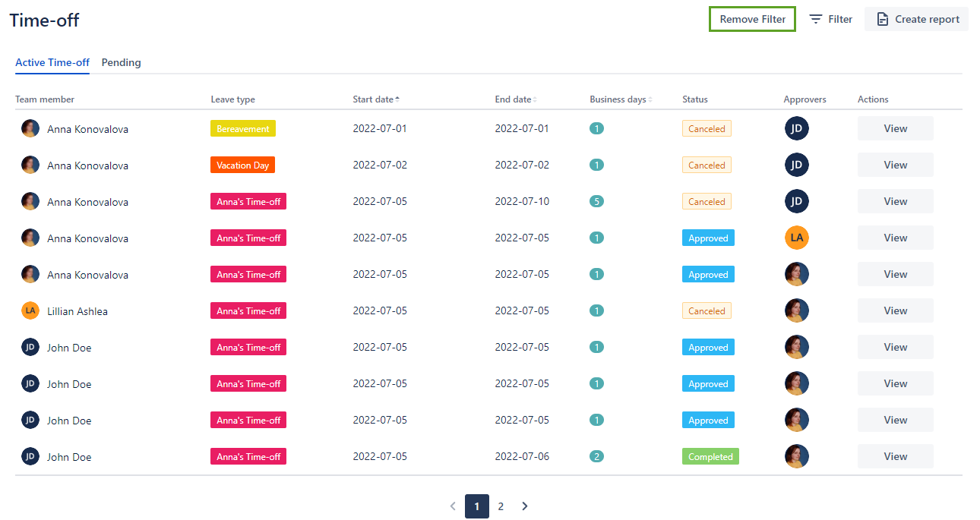Click the next page arrow
Screen dimensions: 980x520
(524, 506)
